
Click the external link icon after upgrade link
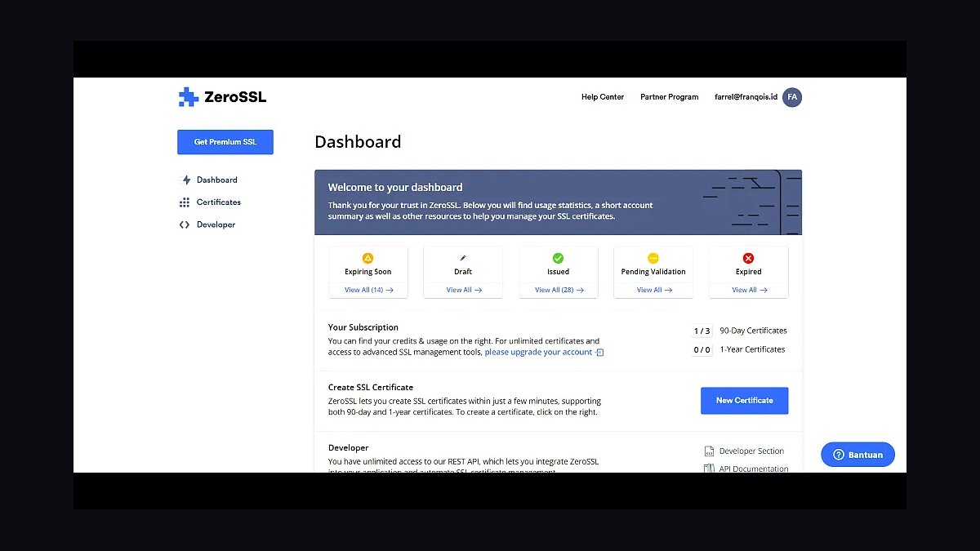[599, 353]
